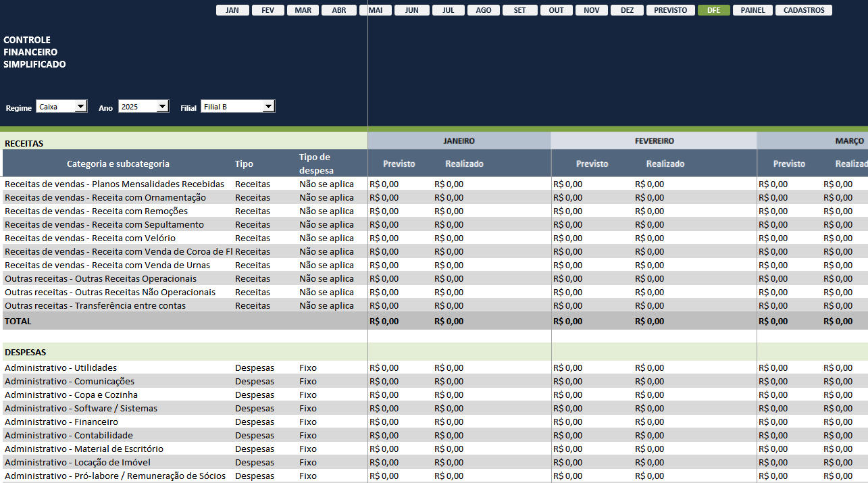Open the JUN month sheet
This screenshot has width=868, height=483.
(x=411, y=10)
